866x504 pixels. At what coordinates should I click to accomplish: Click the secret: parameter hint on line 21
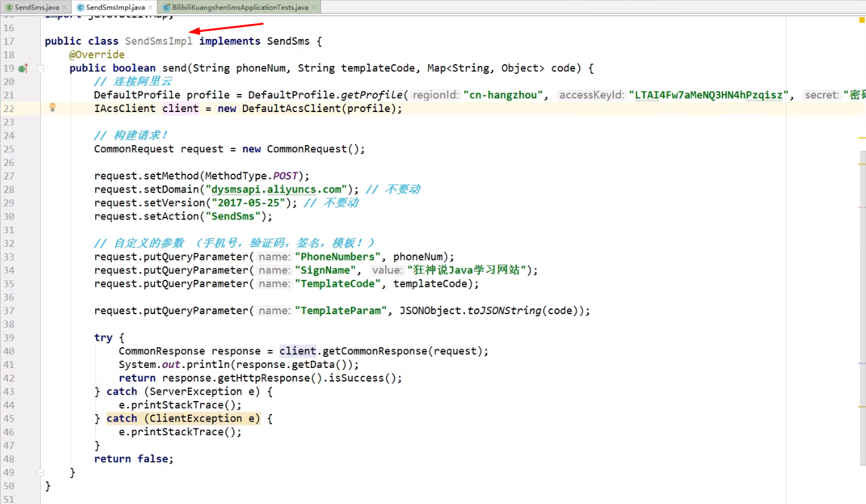click(822, 95)
